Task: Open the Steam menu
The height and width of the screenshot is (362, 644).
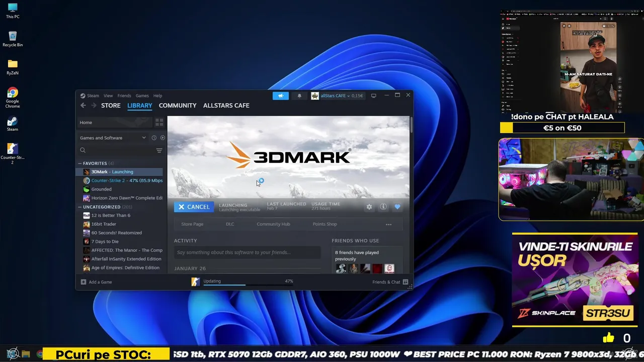Action: (93, 96)
